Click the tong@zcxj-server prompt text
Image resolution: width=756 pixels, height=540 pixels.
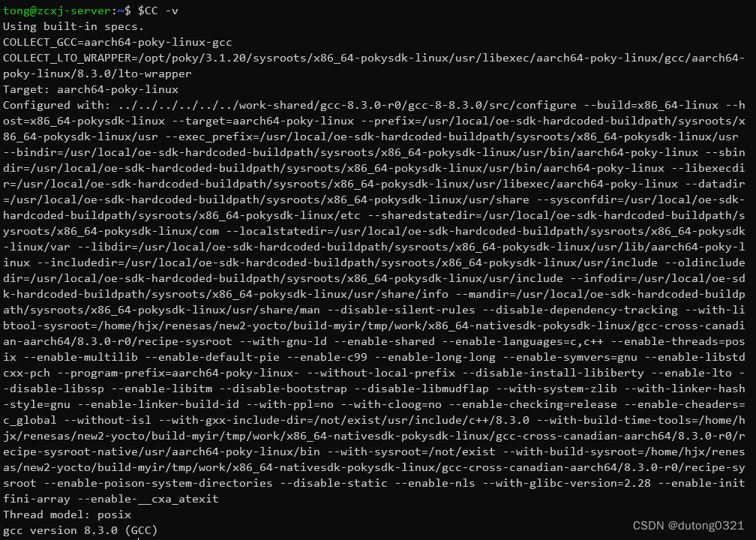tap(57, 10)
